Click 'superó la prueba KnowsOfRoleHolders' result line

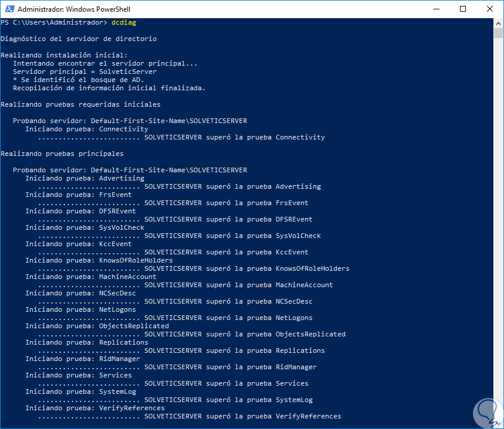[x=194, y=268]
